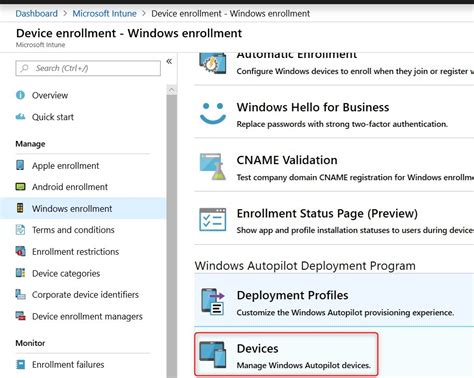Click the 'Monitor' section header

pyautogui.click(x=30, y=343)
